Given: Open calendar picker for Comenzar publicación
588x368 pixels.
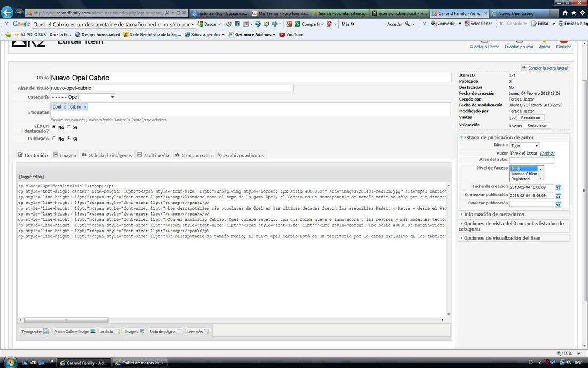Looking at the screenshot, I should 559,196.
